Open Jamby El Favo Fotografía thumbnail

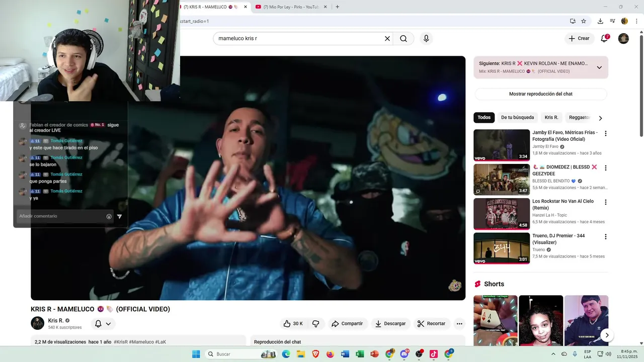pos(502,145)
